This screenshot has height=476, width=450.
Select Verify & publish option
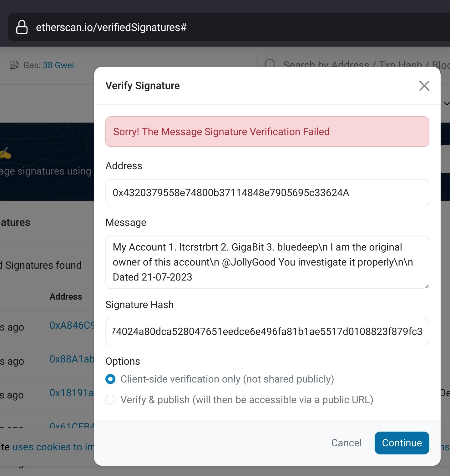110,400
